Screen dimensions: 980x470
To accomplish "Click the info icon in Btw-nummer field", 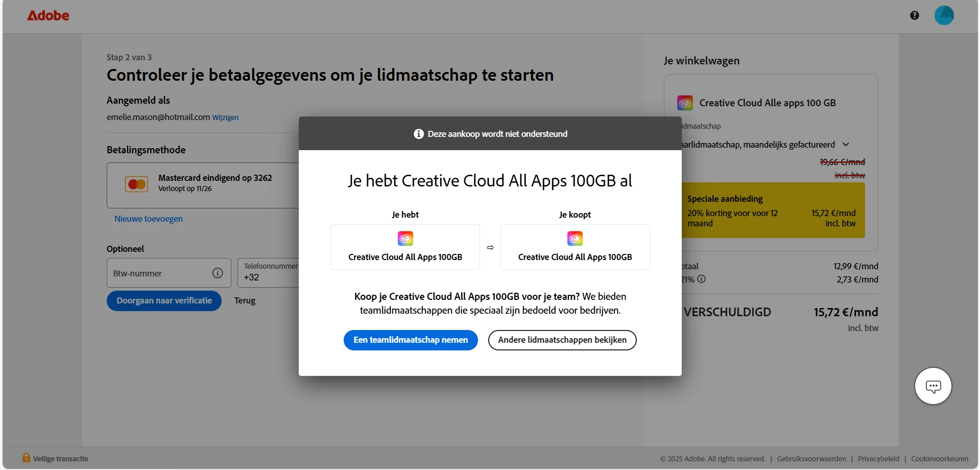I will coord(218,273).
